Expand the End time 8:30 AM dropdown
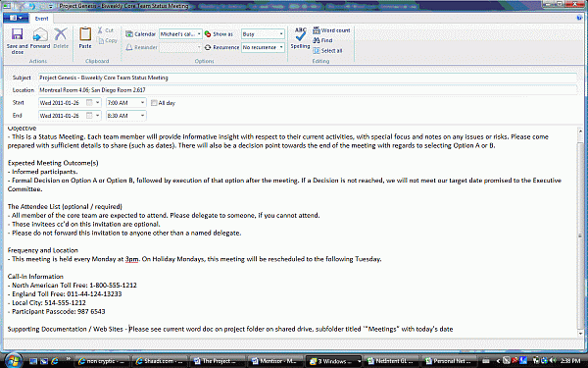Viewport: 588px width, 368px height. (x=142, y=115)
